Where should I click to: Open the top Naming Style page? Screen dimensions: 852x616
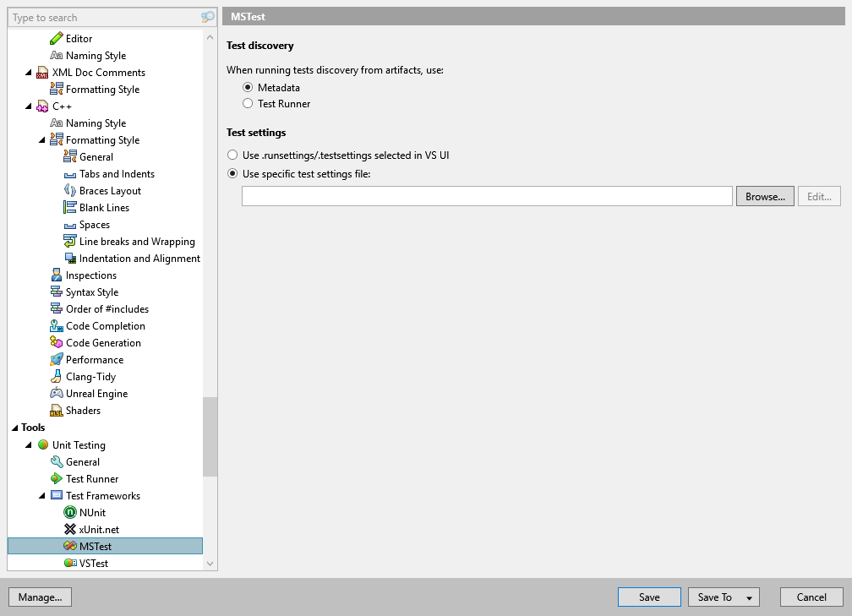tap(96, 56)
